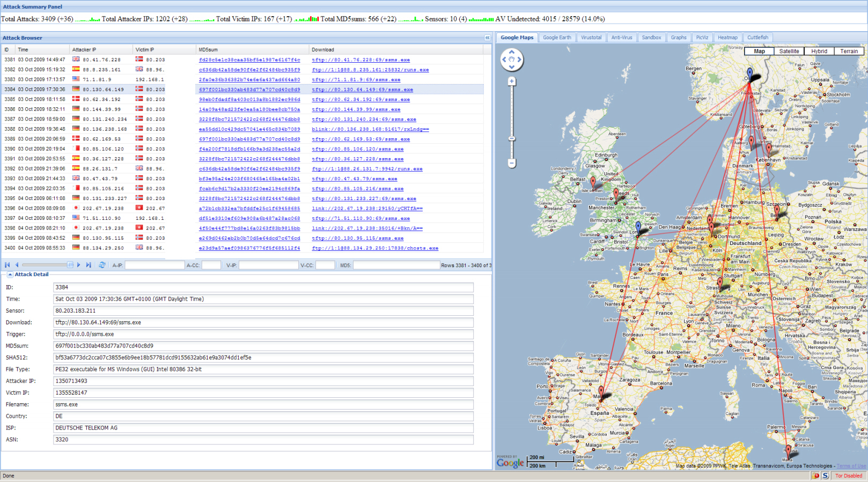Zoom in on the map
Viewport: 868px width, 482px height.
tap(512, 81)
